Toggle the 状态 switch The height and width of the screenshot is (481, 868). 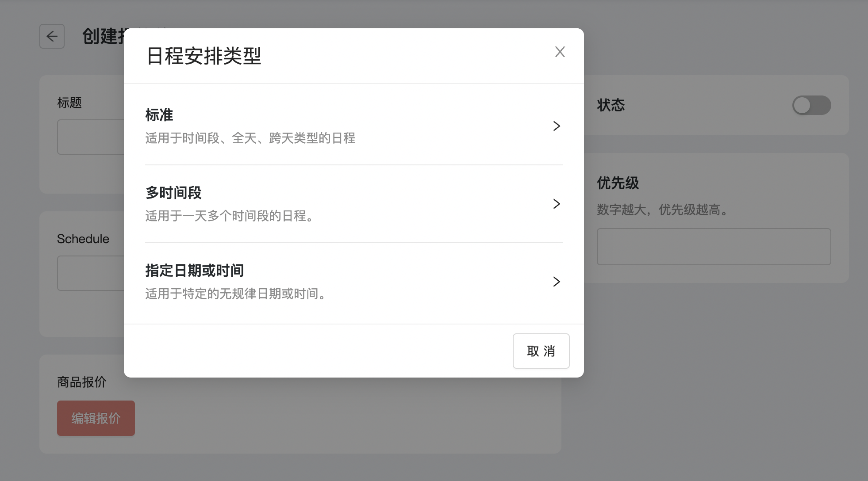pos(811,105)
